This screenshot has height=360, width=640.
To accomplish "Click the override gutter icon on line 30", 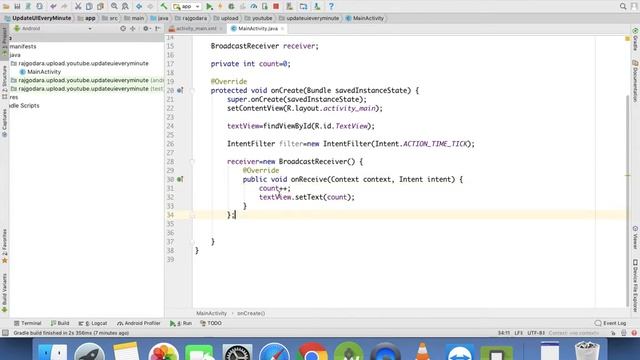I will [180, 179].
